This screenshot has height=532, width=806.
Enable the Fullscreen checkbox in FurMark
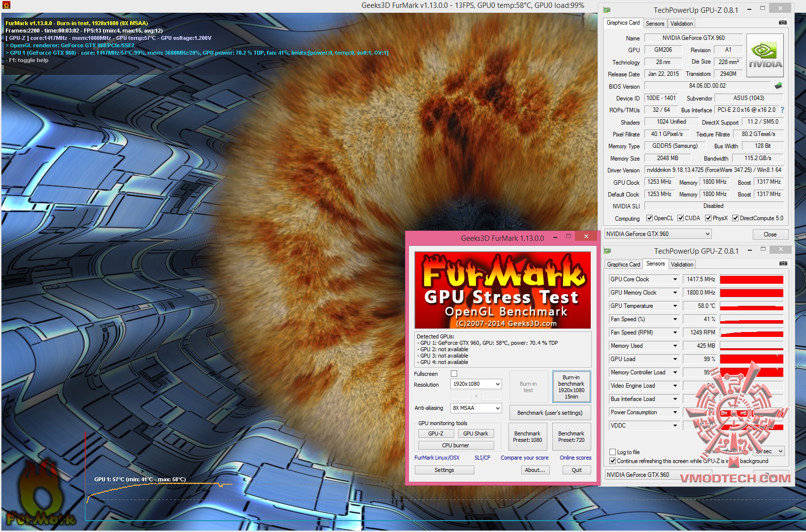tap(454, 374)
